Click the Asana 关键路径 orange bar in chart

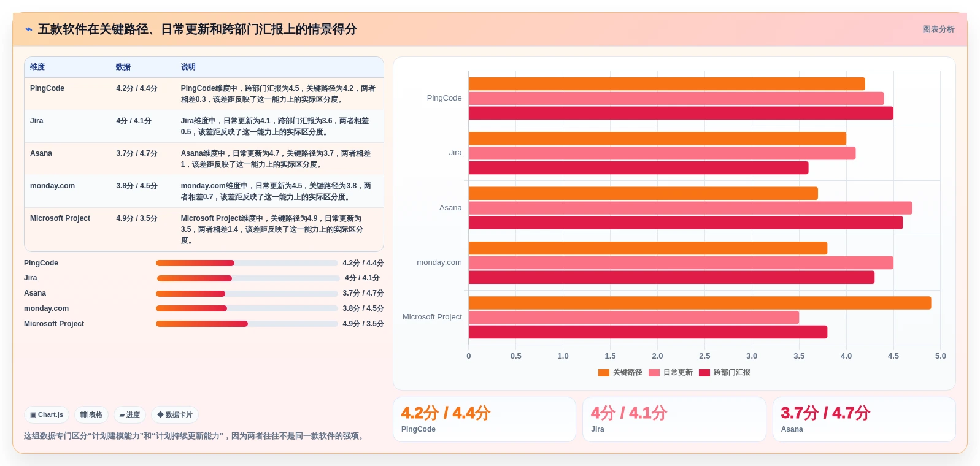[x=643, y=193]
